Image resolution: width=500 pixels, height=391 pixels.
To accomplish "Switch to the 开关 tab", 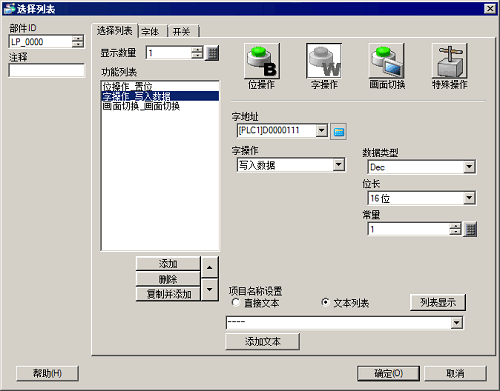I will pos(183,32).
